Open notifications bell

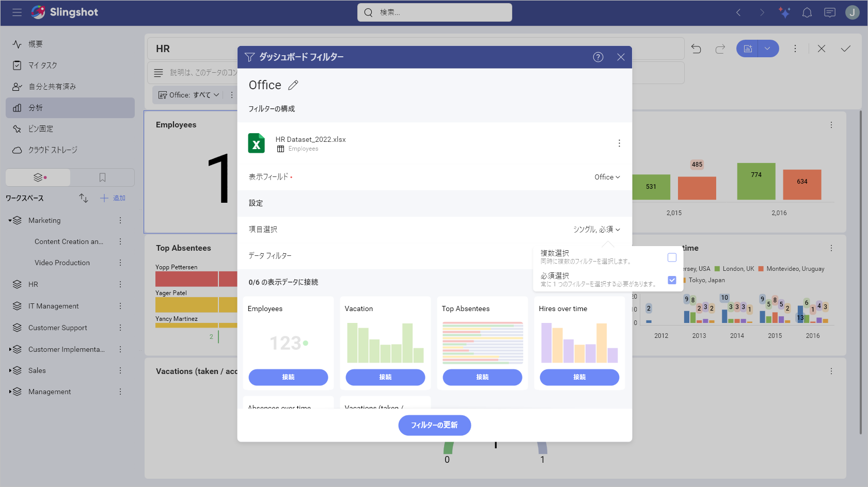(x=807, y=12)
